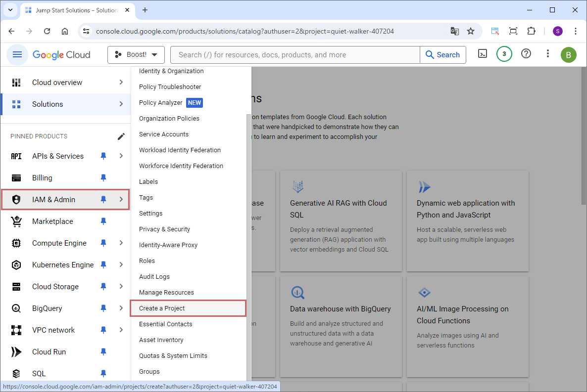
Task: Open Solutions grid icon in sidebar
Action: coord(16,104)
